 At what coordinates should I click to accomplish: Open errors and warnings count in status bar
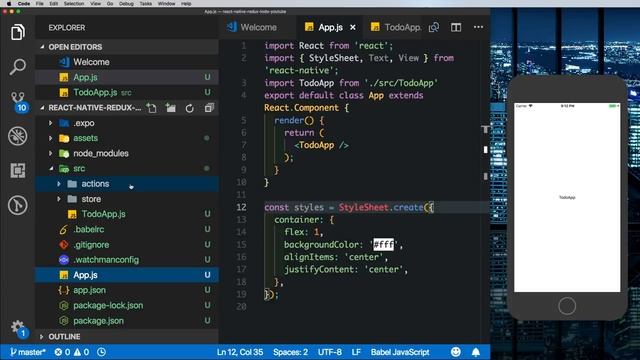coord(72,352)
